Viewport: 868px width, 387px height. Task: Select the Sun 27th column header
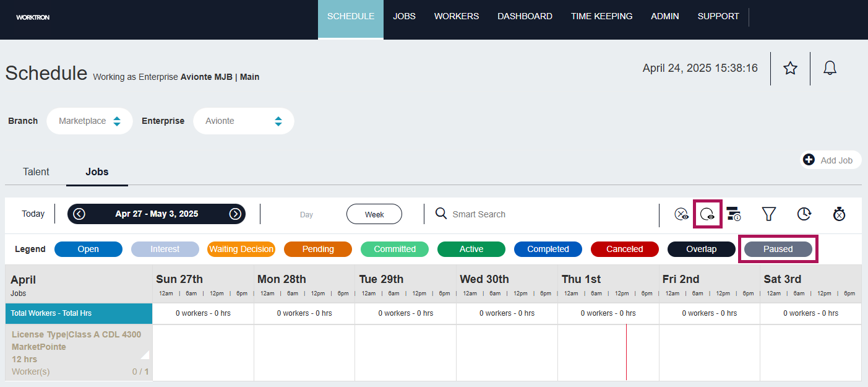point(203,284)
